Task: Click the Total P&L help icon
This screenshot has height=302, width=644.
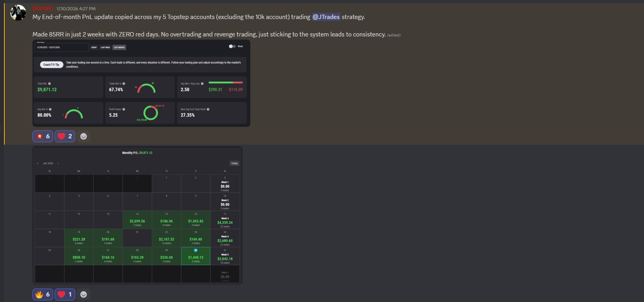Action: [x=50, y=84]
